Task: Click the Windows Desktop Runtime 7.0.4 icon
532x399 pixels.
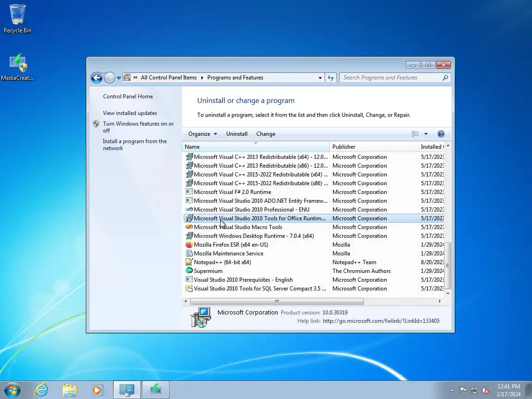Action: (x=189, y=236)
